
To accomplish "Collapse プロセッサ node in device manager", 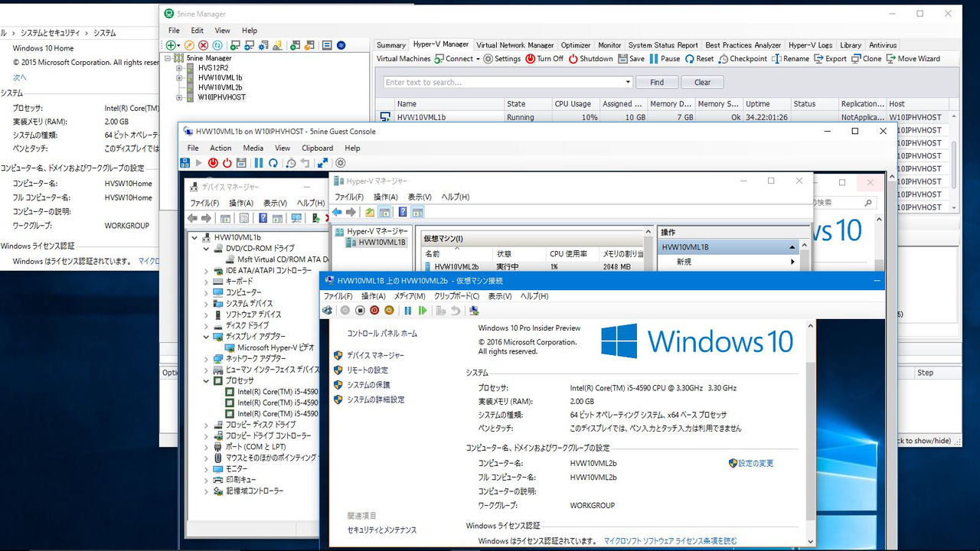I will (207, 380).
